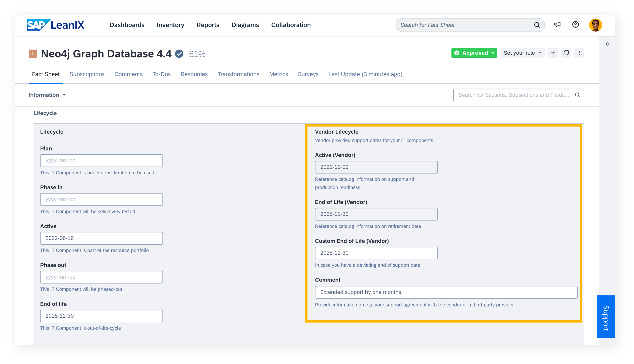
Task: Click the magnifier in sections search field
Action: (578, 95)
